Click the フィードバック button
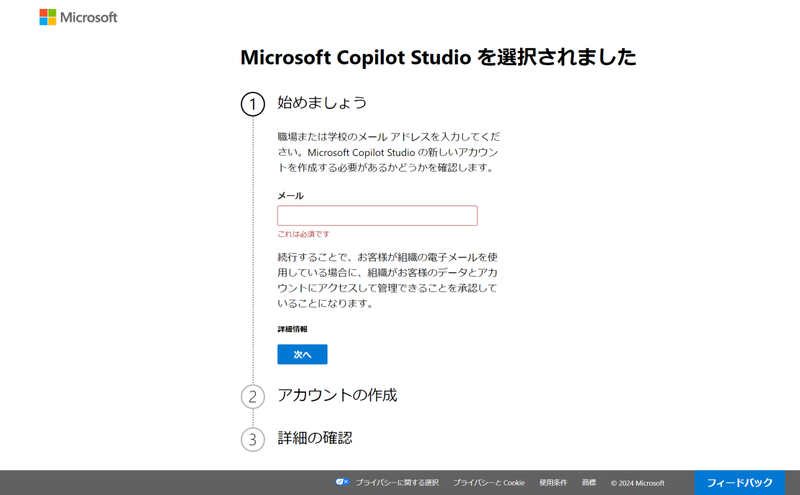The width and height of the screenshot is (800, 495). 739,482
